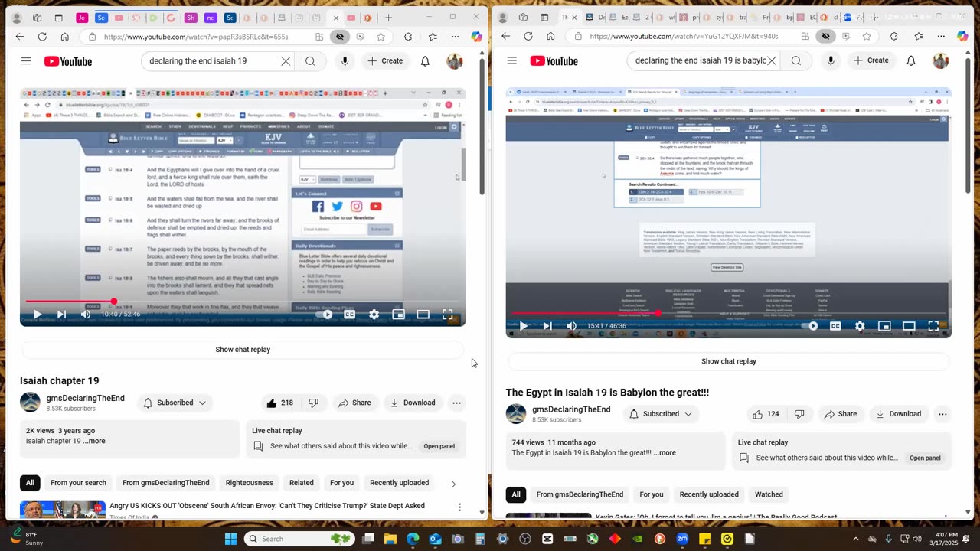Select 'Righteousness' filter chip
This screenshot has height=551, width=980.
coord(249,483)
